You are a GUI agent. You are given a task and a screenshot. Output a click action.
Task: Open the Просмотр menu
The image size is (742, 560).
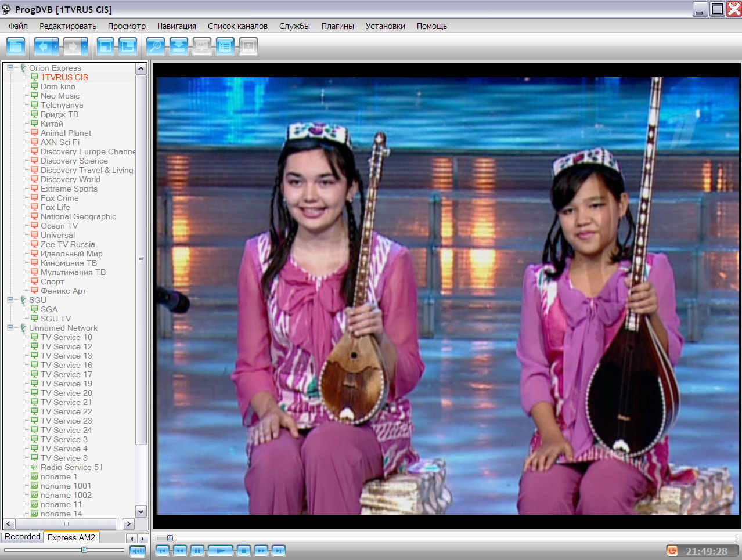(127, 26)
